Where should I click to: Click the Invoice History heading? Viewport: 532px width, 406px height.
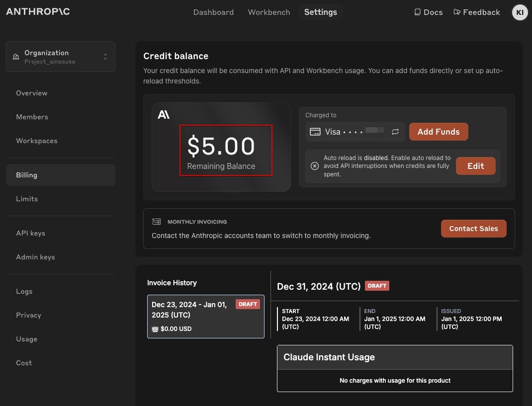point(172,283)
